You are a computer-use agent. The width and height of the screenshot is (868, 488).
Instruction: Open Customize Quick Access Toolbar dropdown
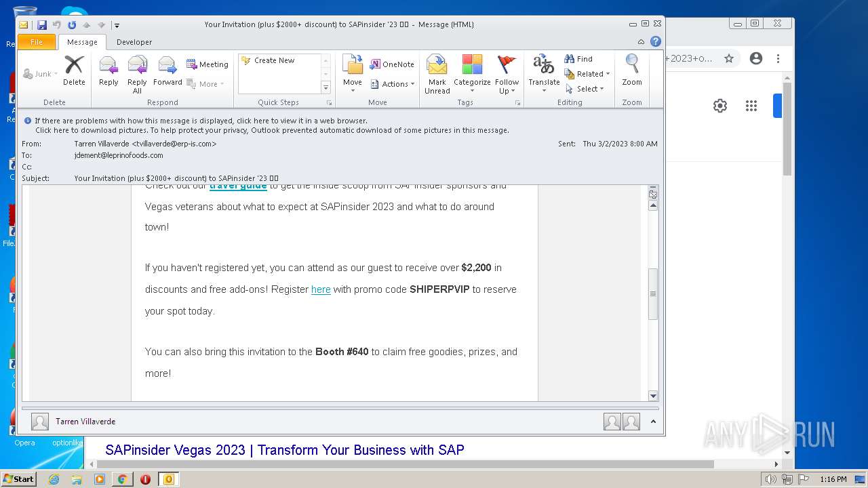[117, 26]
